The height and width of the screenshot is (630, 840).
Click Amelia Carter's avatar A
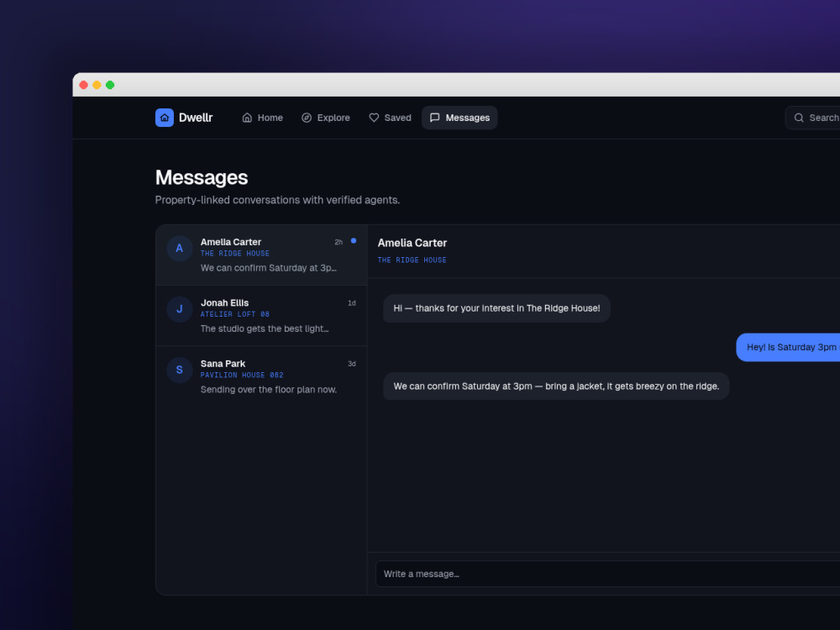pos(180,248)
